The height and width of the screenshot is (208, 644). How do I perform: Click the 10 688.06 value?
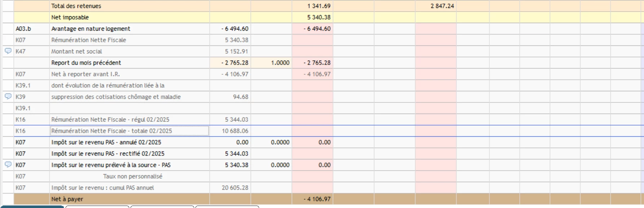pyautogui.click(x=235, y=131)
